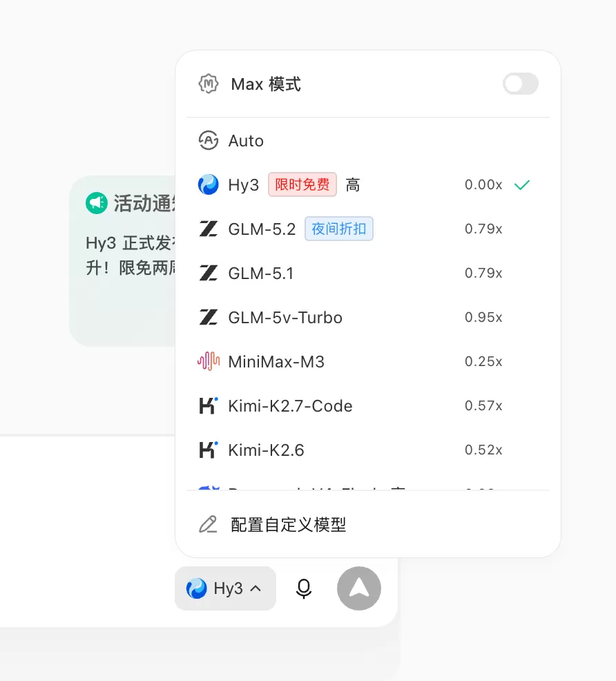Click the up chevron on the Hy3 selector
This screenshot has height=681, width=616.
coord(256,589)
